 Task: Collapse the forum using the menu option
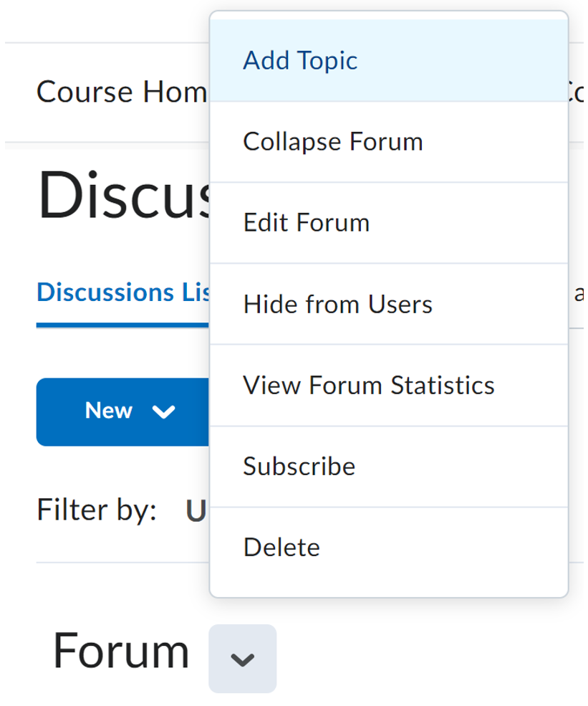333,141
